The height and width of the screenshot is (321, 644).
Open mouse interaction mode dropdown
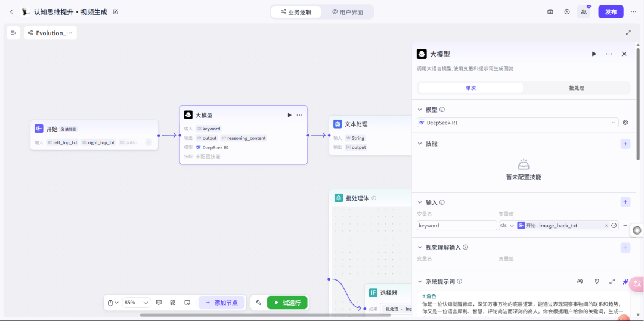[113, 303]
